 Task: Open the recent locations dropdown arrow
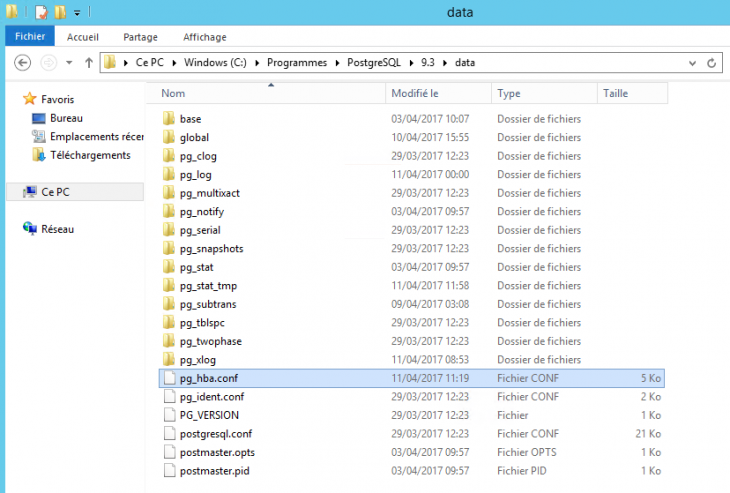tap(69, 62)
